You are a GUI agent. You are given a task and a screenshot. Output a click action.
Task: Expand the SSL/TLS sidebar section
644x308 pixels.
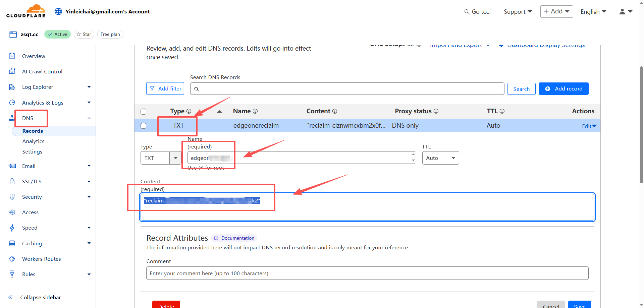click(89, 181)
